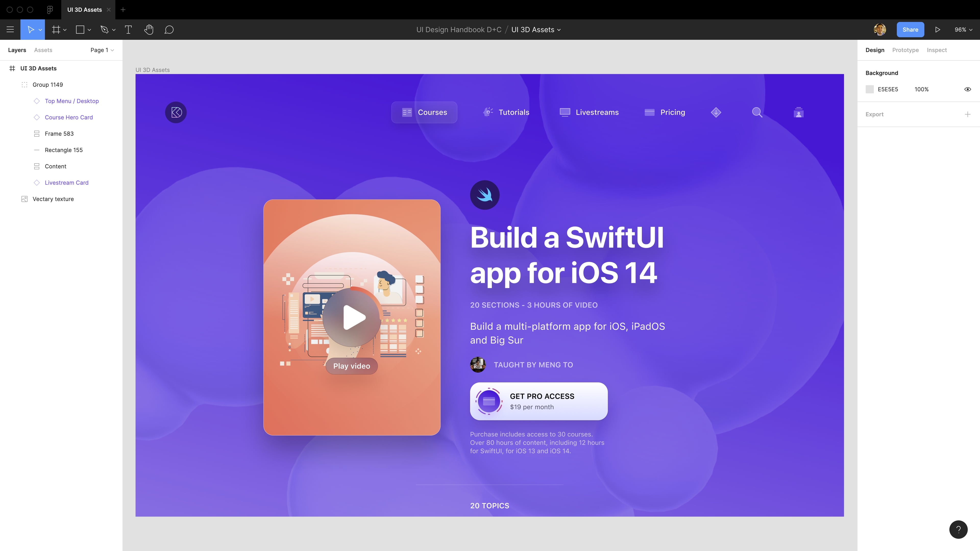Click the Share button
This screenshot has height=551, width=980.
pos(910,29)
